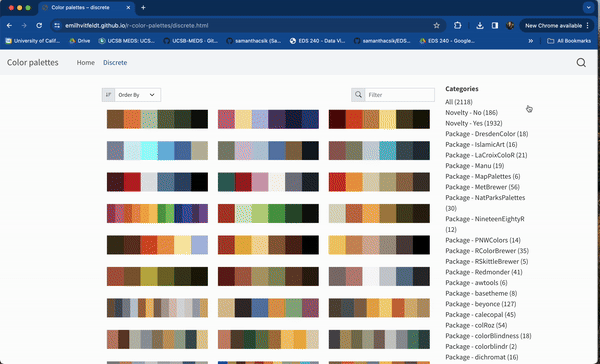The height and width of the screenshot is (364, 600).
Task: Select the Color palettes – discrete tab
Action: point(86,8)
